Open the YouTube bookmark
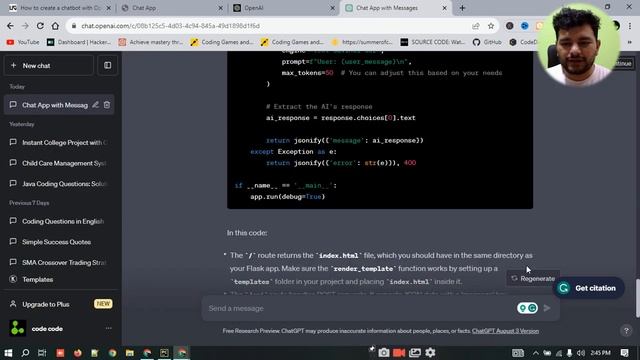 tap(23, 42)
